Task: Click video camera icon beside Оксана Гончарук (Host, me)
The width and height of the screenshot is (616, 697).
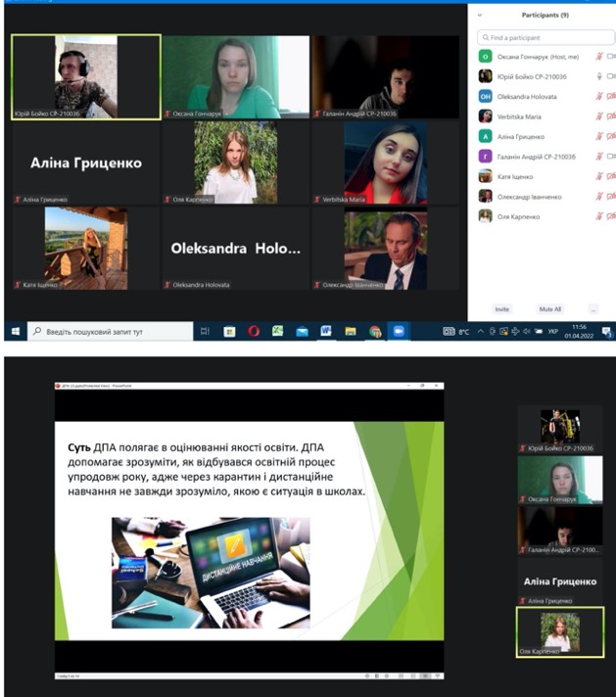Action: point(611,57)
